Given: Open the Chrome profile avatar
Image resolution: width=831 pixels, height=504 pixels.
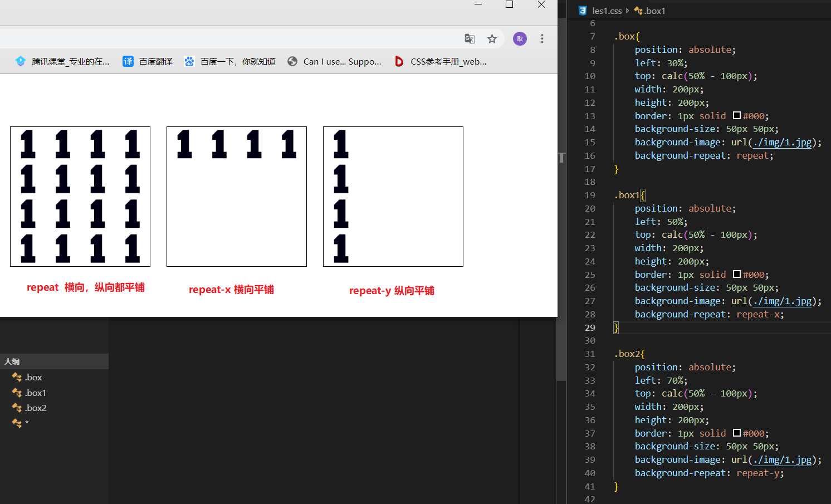Looking at the screenshot, I should click(x=520, y=38).
